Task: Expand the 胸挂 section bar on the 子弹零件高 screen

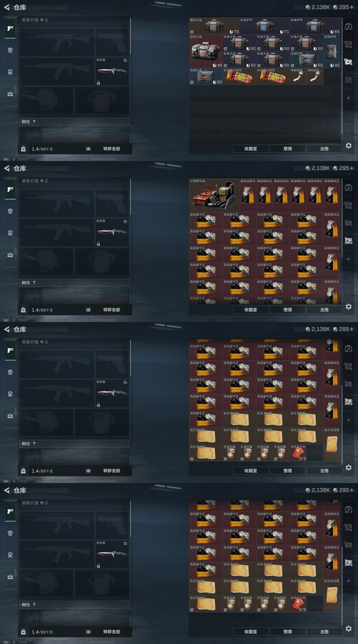Action: tap(74, 283)
